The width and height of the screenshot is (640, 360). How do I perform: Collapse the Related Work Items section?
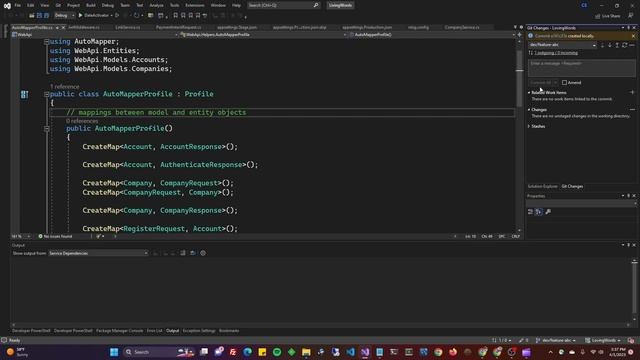click(529, 93)
